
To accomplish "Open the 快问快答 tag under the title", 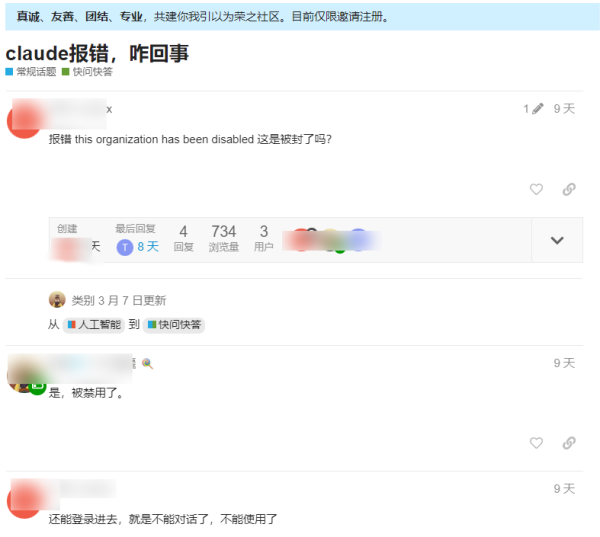I will (x=88, y=72).
